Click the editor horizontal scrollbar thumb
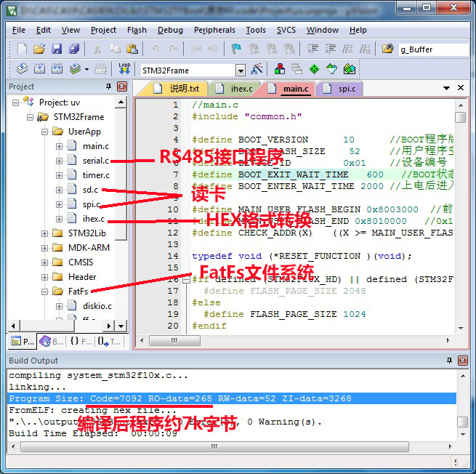Viewport: 476px width, 474px height. click(x=174, y=341)
